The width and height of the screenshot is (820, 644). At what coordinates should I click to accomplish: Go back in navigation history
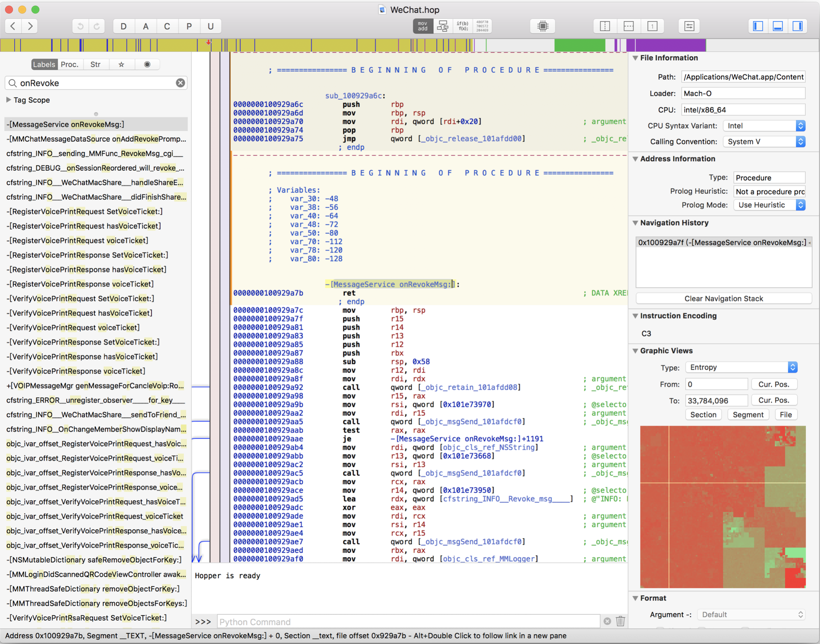13,26
